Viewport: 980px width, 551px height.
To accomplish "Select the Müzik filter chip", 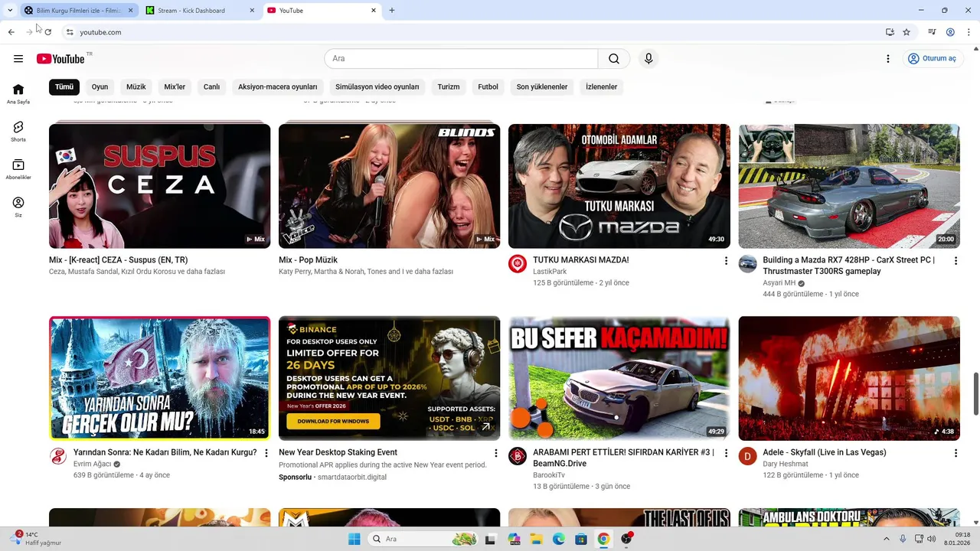I will point(136,86).
